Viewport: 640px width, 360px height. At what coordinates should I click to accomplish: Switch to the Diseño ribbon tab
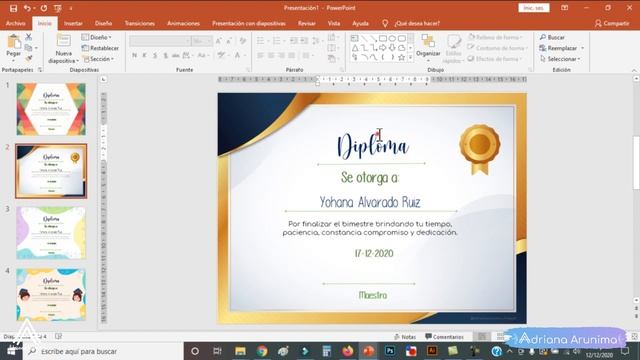(x=103, y=23)
